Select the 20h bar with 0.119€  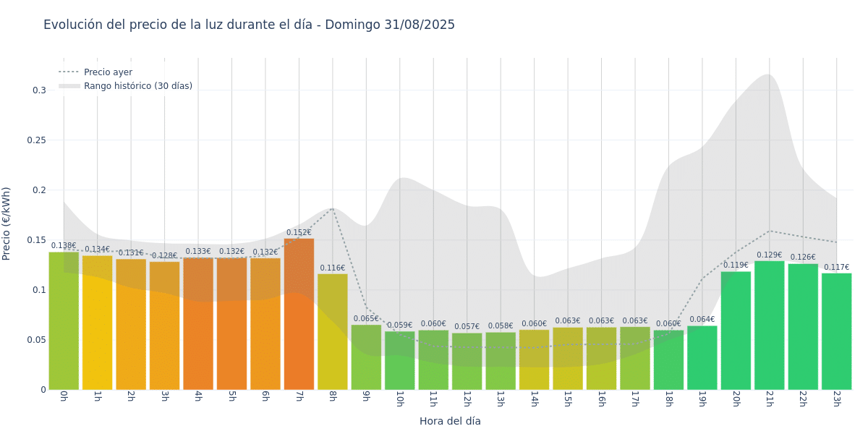click(736, 331)
